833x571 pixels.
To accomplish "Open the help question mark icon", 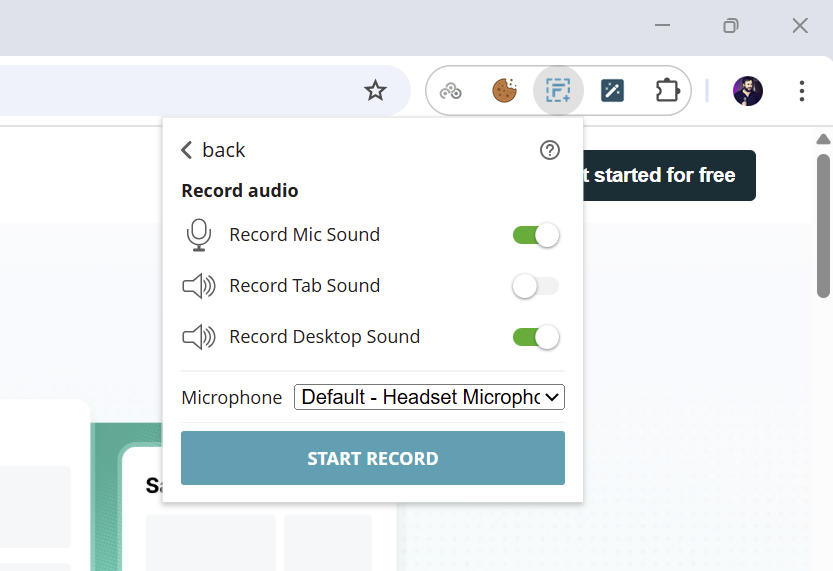I will click(550, 150).
